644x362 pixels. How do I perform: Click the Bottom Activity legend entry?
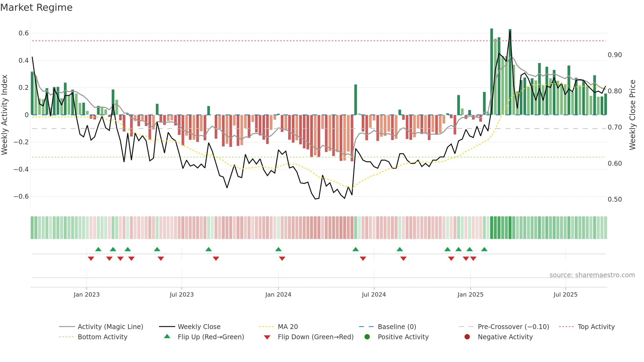pos(93,337)
